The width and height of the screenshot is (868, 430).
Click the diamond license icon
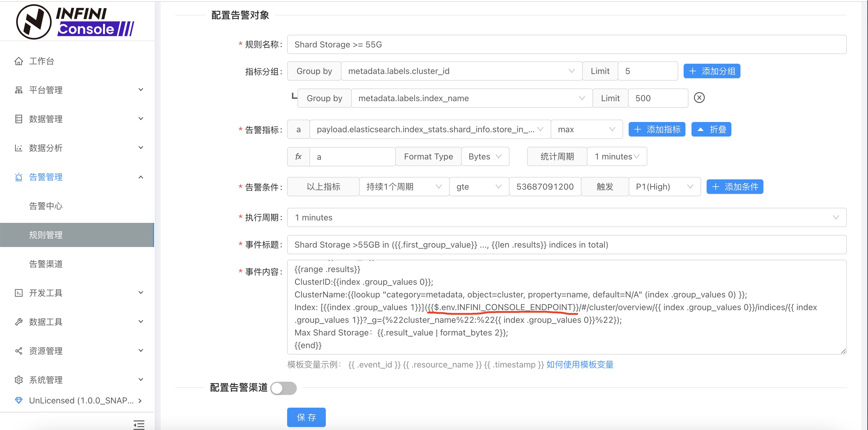tap(19, 400)
